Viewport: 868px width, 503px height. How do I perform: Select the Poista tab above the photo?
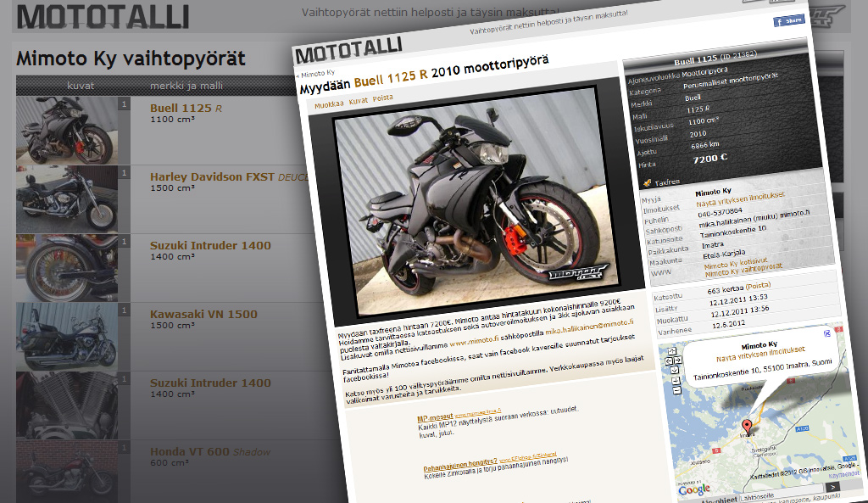383,98
